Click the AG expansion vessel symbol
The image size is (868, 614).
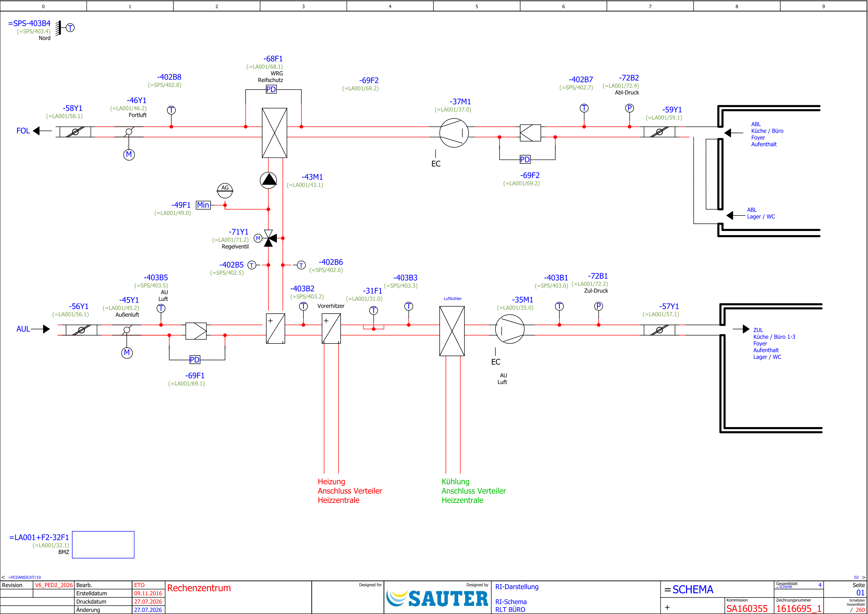(225, 190)
